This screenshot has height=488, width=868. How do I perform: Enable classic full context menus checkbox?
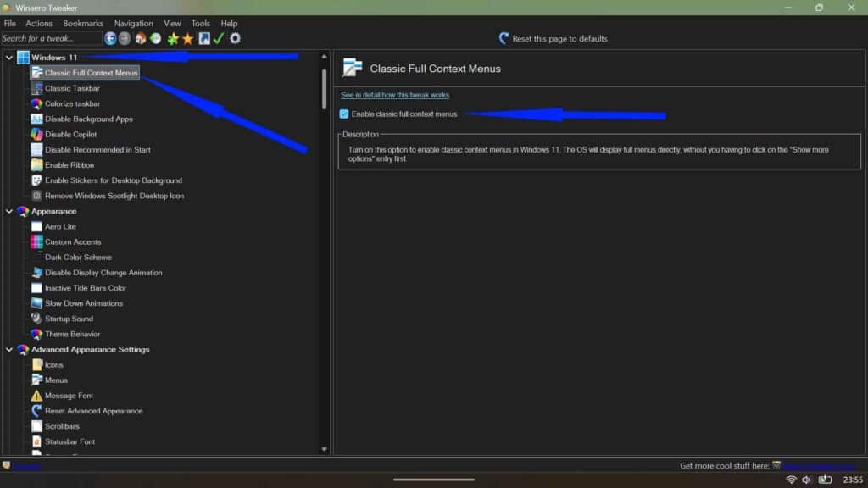[x=344, y=114]
